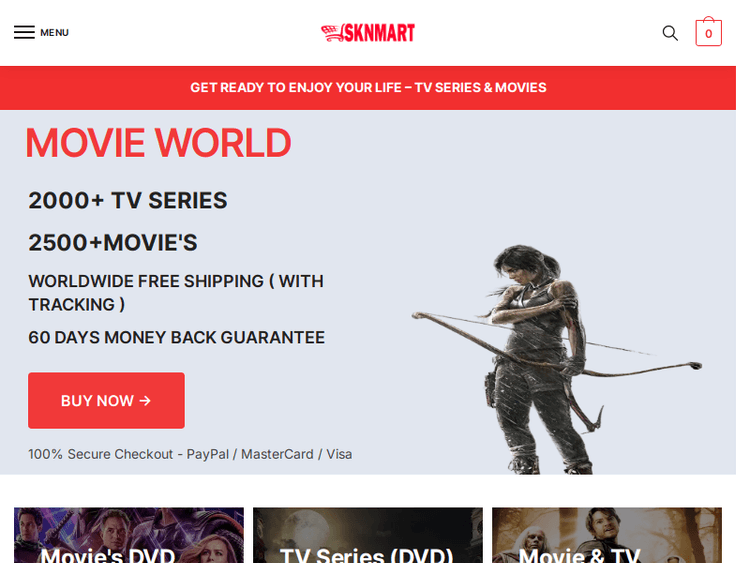Click the MENU label

(55, 33)
